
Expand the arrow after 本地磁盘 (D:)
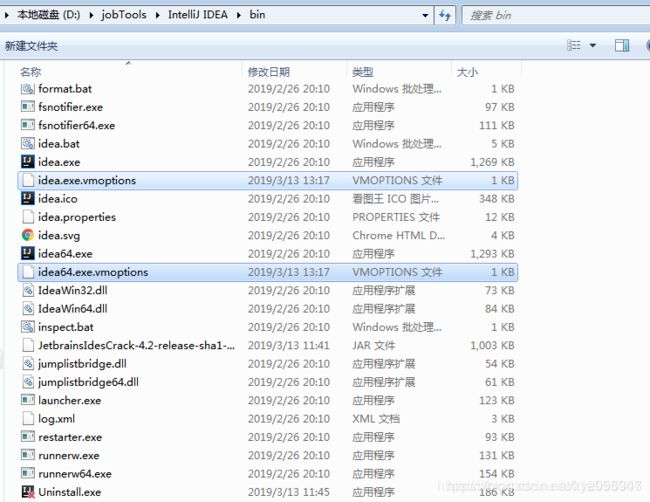(91, 15)
